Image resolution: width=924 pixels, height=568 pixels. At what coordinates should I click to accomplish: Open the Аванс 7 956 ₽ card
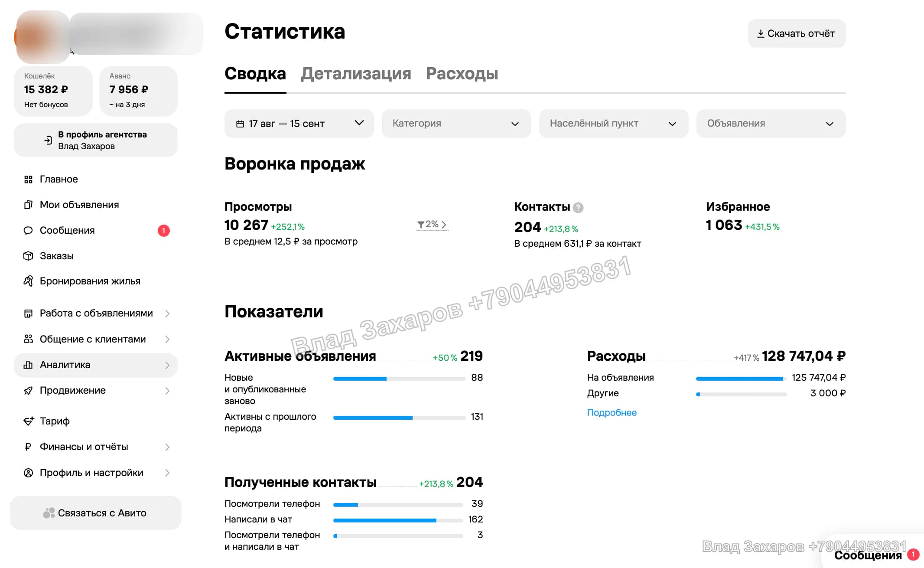coord(138,91)
